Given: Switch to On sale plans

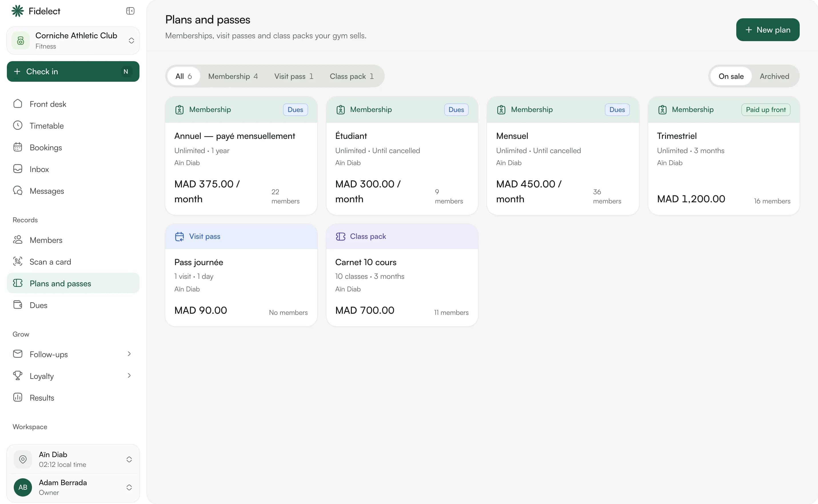Looking at the screenshot, I should pos(731,76).
